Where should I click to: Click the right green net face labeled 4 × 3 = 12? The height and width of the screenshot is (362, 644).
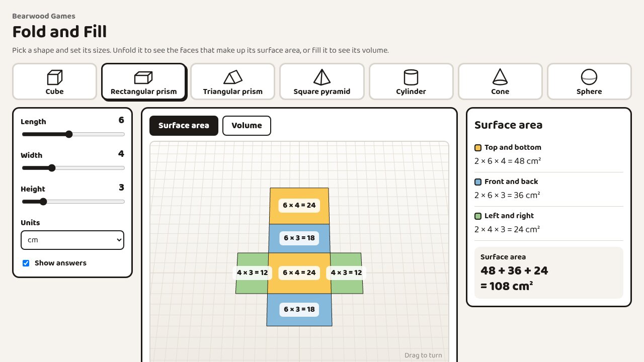click(347, 273)
